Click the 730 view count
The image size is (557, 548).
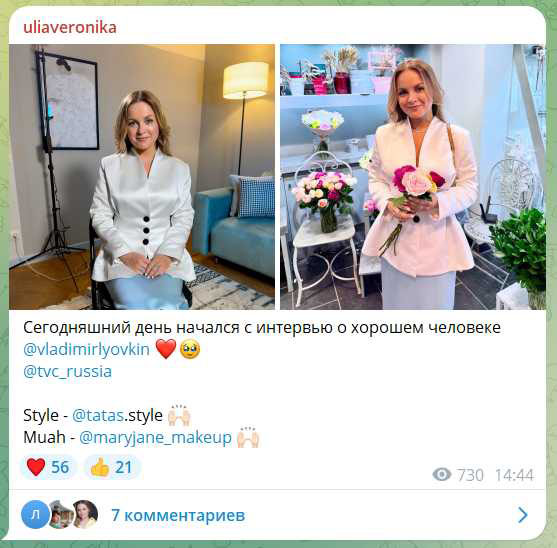pos(470,475)
